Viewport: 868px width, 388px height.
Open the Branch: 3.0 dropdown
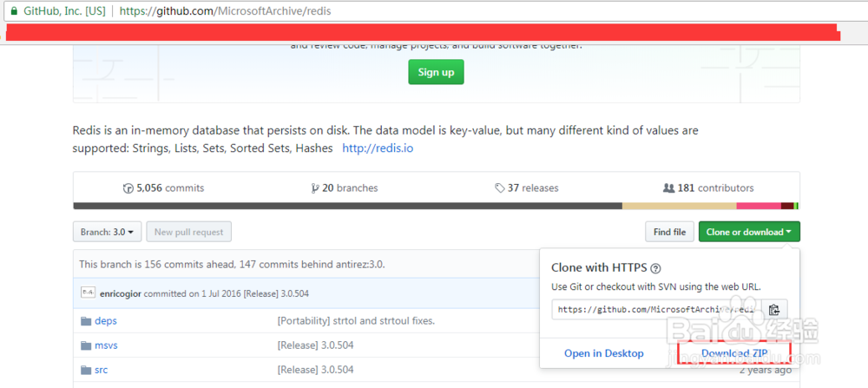(108, 232)
